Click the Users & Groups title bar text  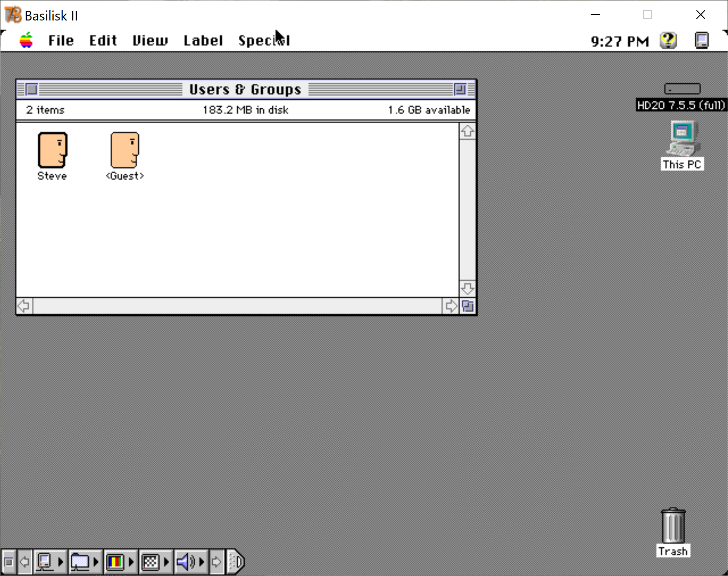pos(246,89)
